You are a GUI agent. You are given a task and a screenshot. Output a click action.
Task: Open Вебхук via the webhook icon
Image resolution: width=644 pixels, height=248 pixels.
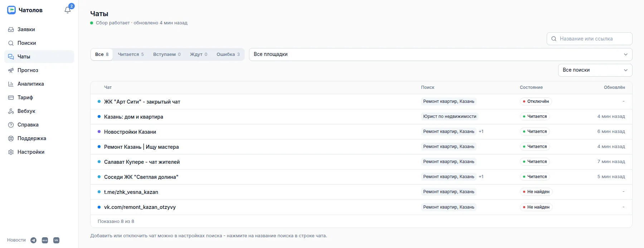pos(11,111)
